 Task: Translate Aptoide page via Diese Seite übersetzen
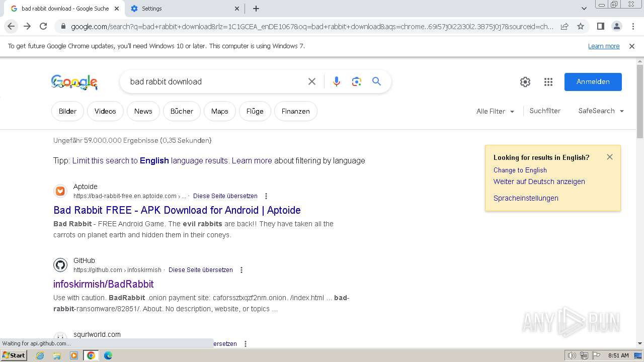pyautogui.click(x=225, y=196)
